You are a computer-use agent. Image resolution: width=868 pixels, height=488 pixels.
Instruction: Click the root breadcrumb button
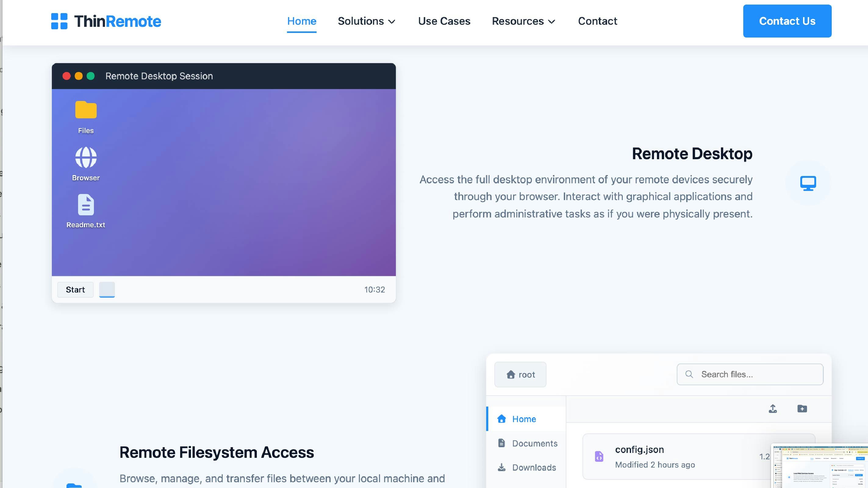click(x=520, y=375)
